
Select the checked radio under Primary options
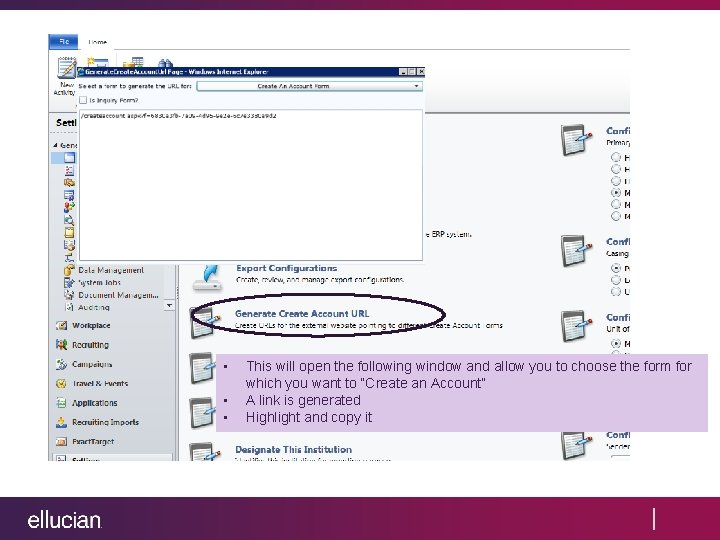pos(616,192)
